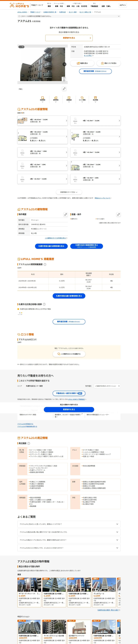Open 札幌市北区の賃貸一覧から探す link

click(x=108, y=610)
